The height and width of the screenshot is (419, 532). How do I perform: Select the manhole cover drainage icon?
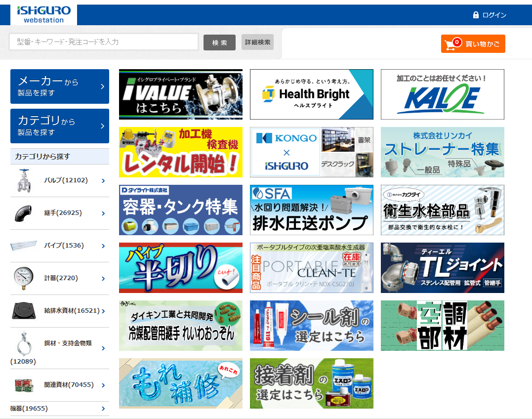pos(24,311)
